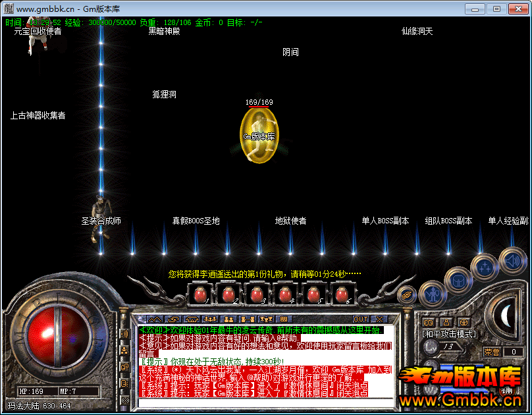Select the 仙缘洞天 teleport label
The height and width of the screenshot is (415, 532).
[417, 32]
